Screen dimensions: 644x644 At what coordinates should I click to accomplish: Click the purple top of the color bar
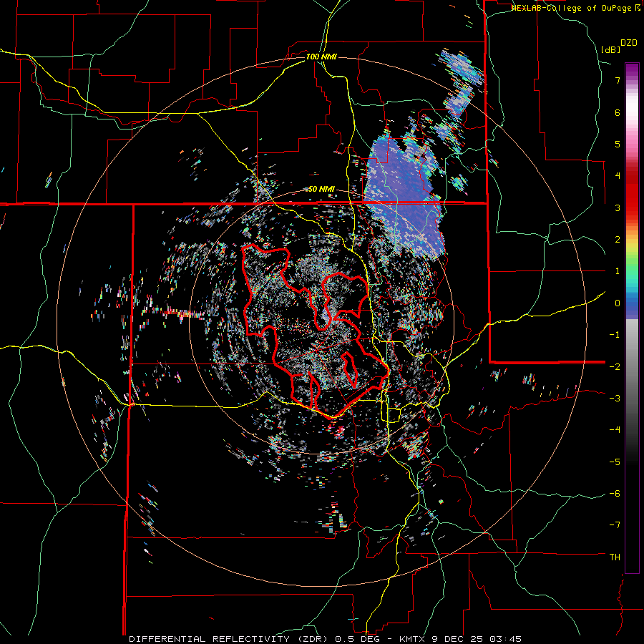tap(632, 70)
